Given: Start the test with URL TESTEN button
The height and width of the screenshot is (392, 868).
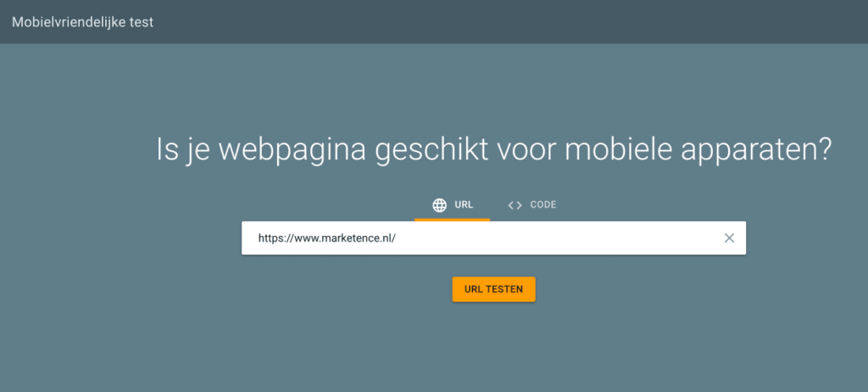Looking at the screenshot, I should [494, 289].
